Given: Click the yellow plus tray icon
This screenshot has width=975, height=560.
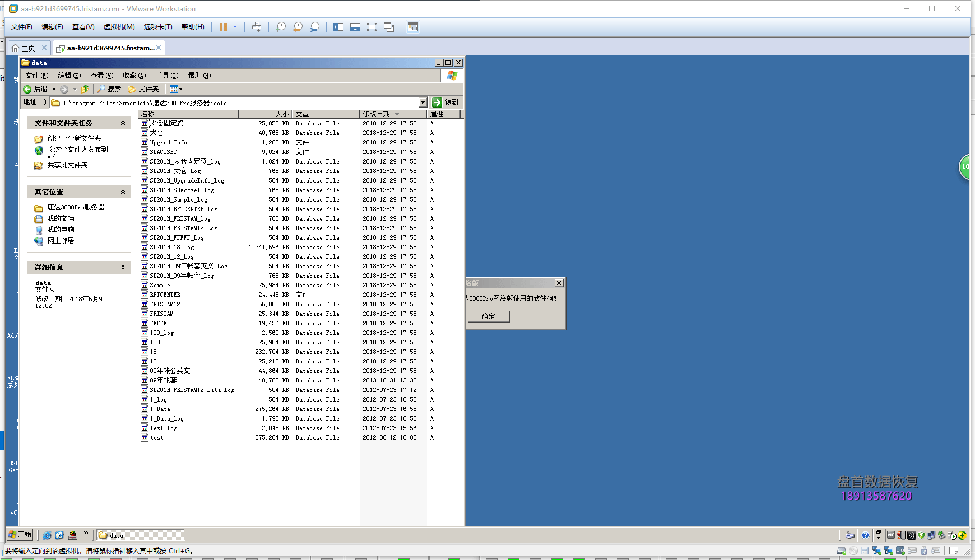Looking at the screenshot, I should 962,535.
